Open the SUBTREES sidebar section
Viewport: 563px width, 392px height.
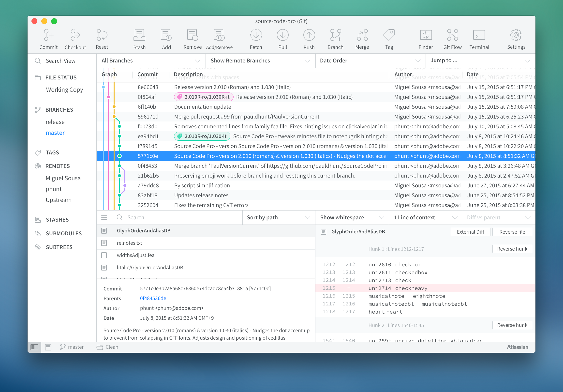(59, 247)
